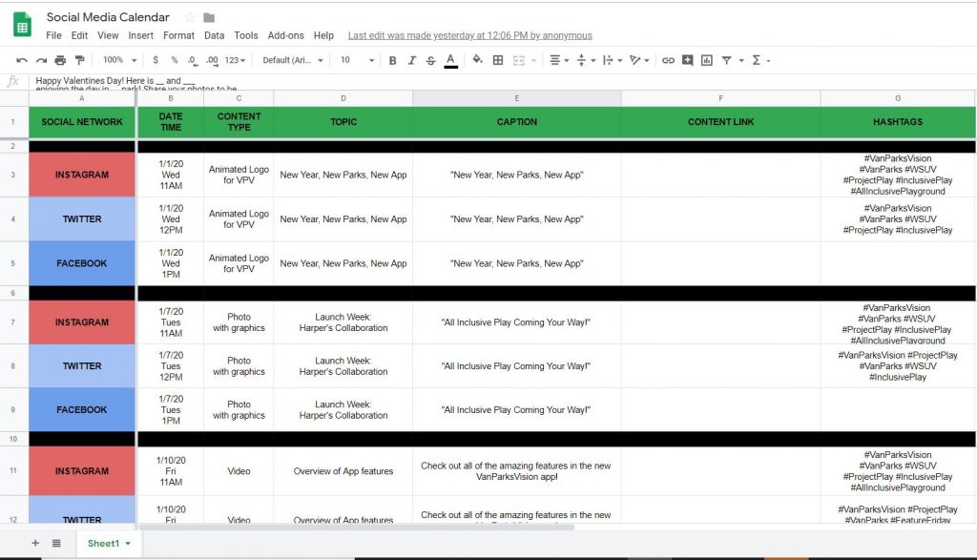Toggle italic formatting

click(x=411, y=60)
